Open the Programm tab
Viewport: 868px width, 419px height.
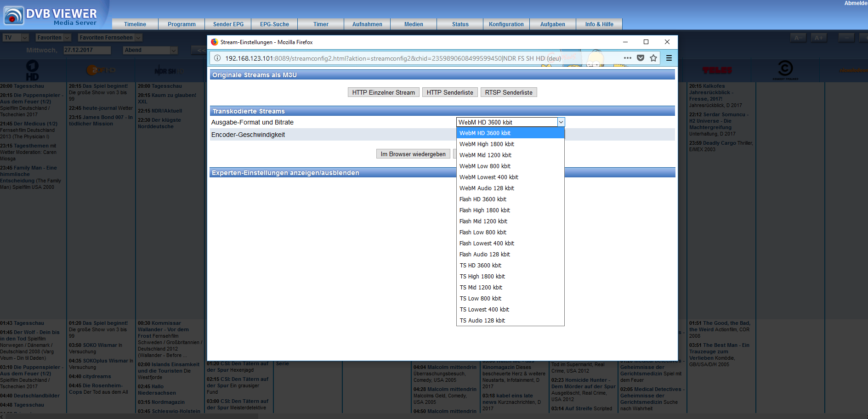(182, 24)
